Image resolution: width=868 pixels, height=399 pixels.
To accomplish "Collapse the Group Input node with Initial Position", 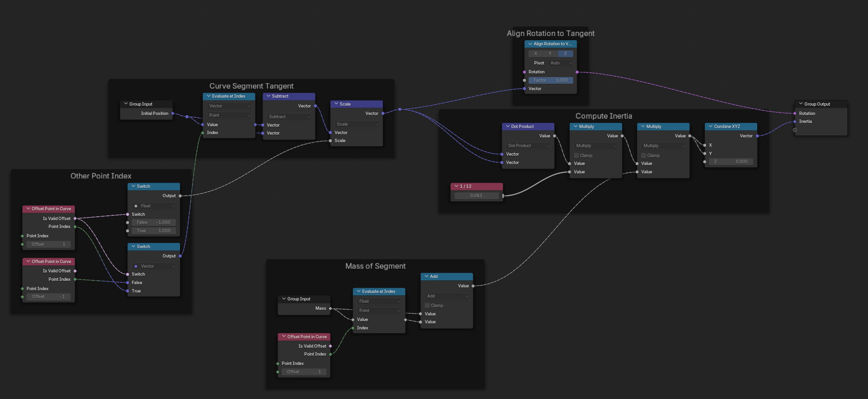I will click(126, 104).
